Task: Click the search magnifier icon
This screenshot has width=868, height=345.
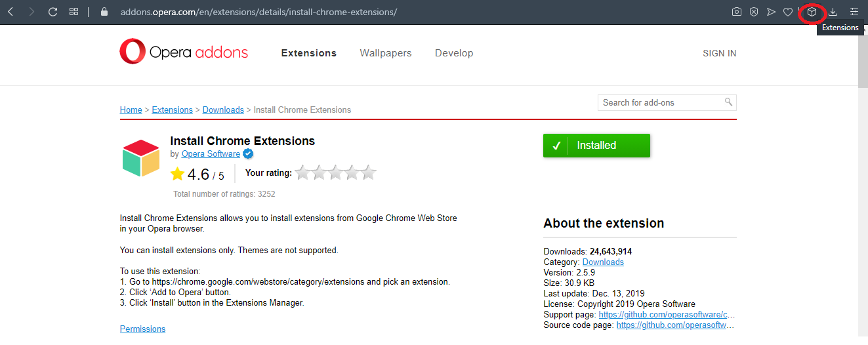Action: click(x=728, y=102)
